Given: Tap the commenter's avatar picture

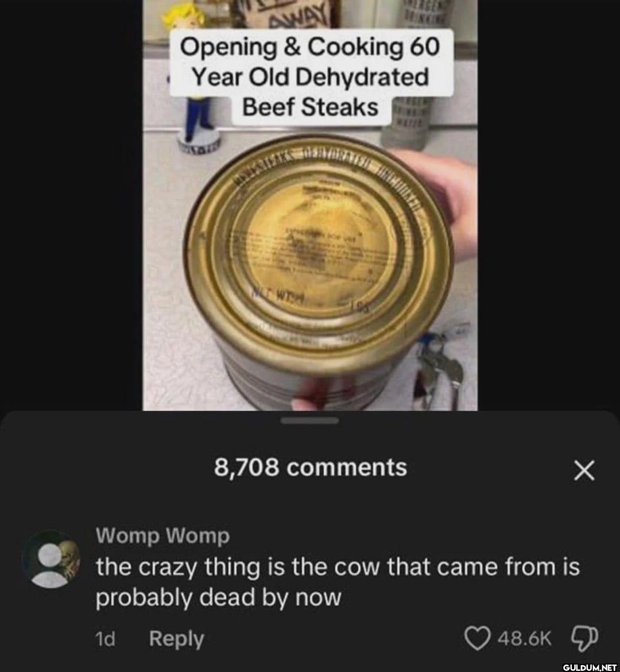Looking at the screenshot, I should pos(51,561).
